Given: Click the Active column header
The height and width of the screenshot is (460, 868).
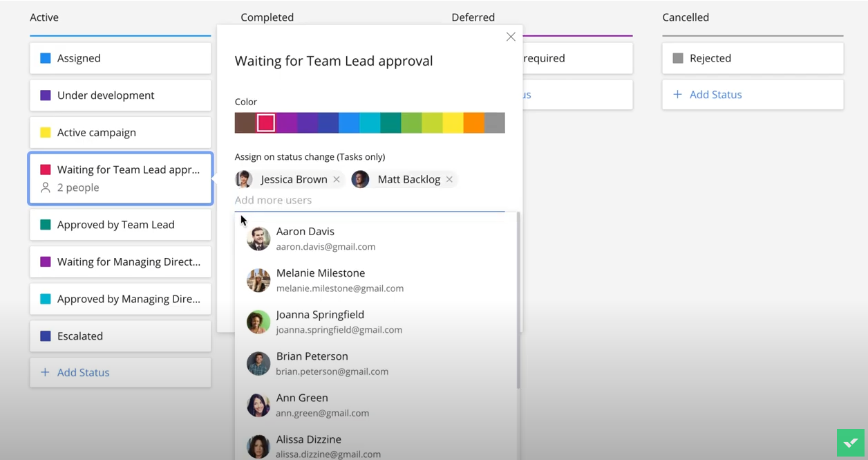Looking at the screenshot, I should coord(44,17).
